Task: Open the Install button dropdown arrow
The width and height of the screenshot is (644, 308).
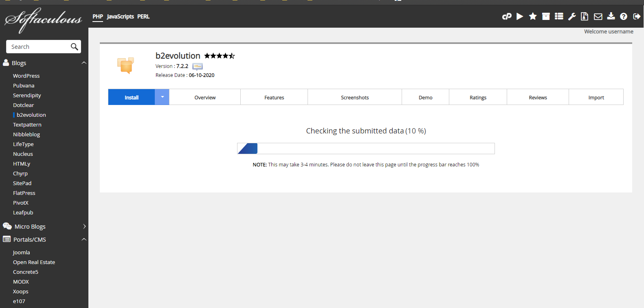Action: pos(162,97)
